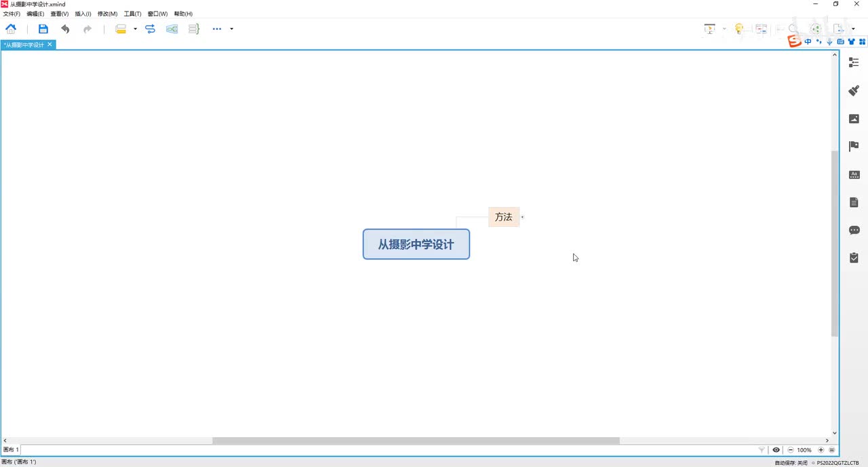Click the expand handle beside 方法
Image resolution: width=868 pixels, height=467 pixels.
click(522, 217)
